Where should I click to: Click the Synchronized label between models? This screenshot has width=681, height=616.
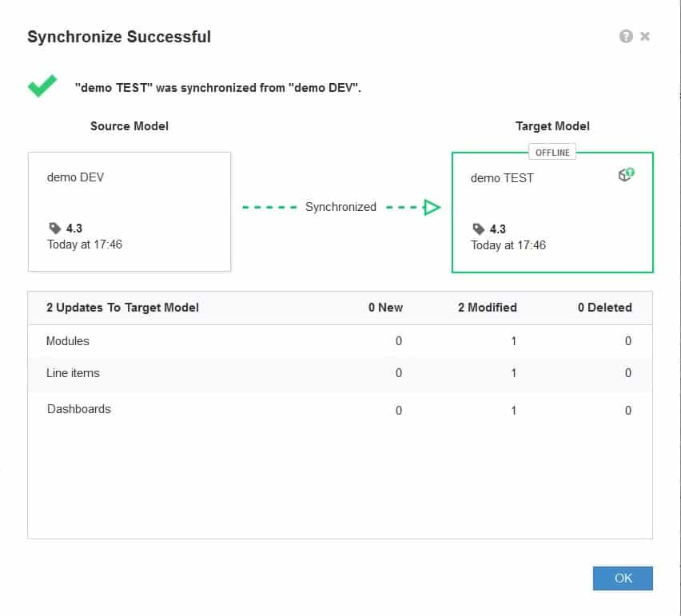pyautogui.click(x=340, y=207)
